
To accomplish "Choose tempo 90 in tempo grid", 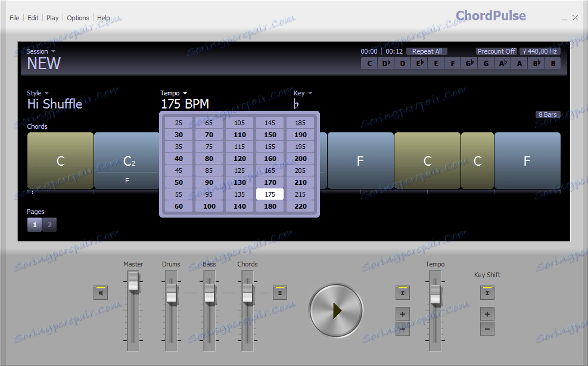I will click(209, 182).
